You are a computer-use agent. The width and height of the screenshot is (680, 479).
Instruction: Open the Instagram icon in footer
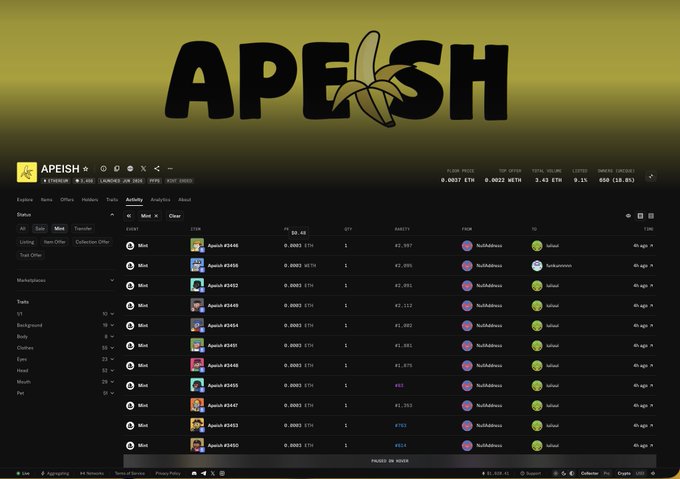(222, 473)
